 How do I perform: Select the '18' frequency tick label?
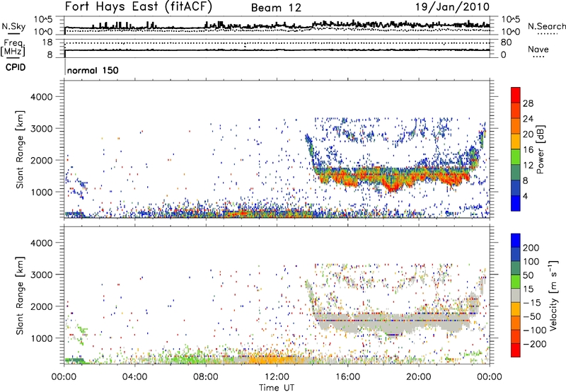tap(47, 42)
